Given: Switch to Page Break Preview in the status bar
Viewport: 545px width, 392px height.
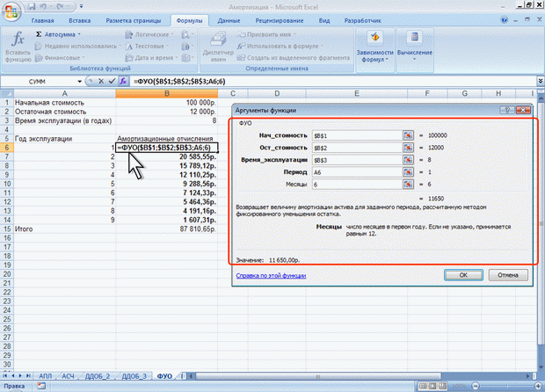Looking at the screenshot, I should 442,386.
